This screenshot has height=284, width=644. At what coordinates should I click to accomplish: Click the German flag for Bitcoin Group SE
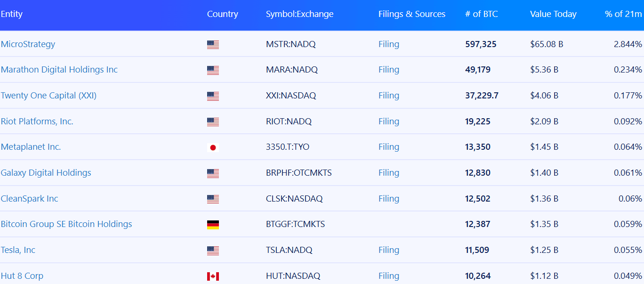[213, 225]
